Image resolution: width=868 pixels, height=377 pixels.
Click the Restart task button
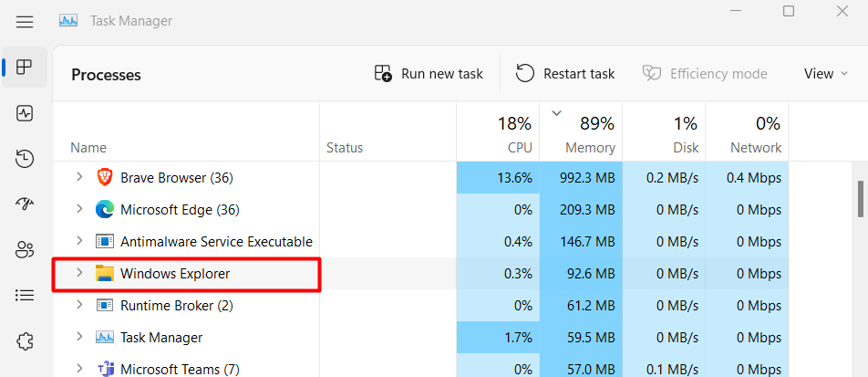565,74
